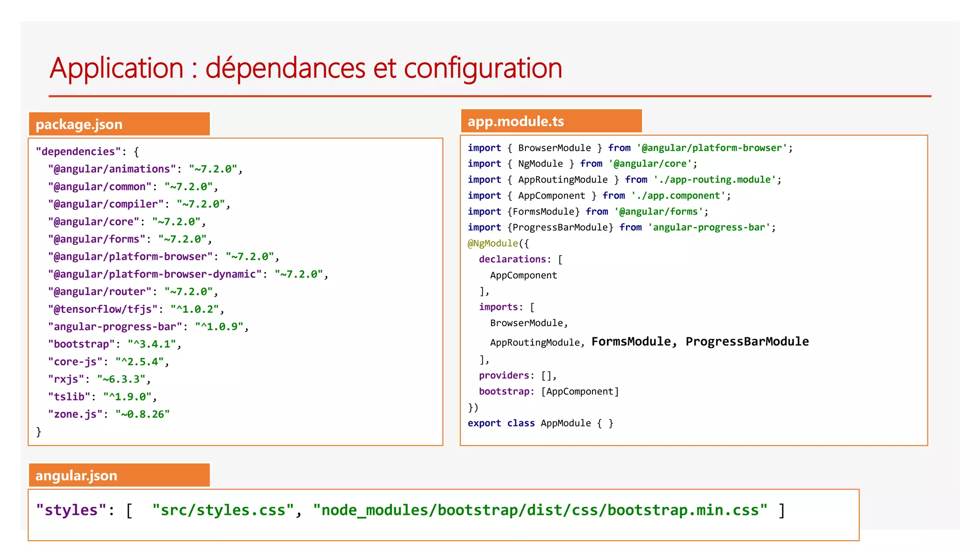Select the angular.json orange label
The image size is (980, 551).
pyautogui.click(x=119, y=475)
